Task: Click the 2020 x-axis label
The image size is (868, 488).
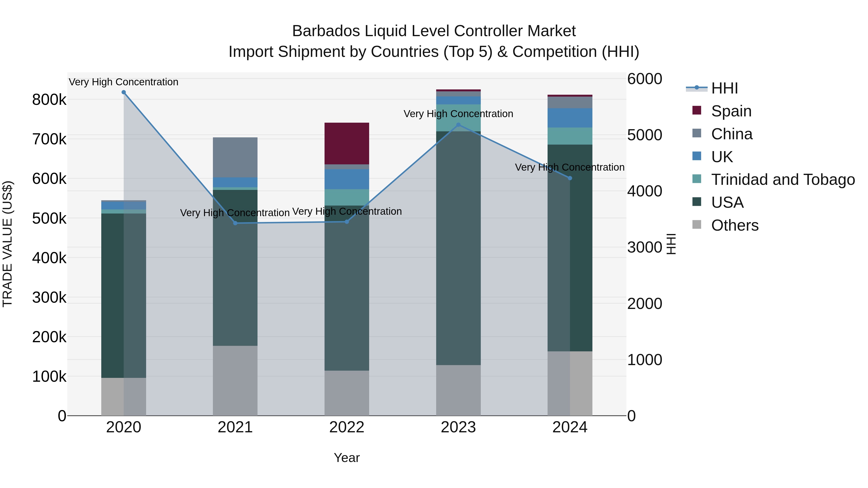Action: pyautogui.click(x=124, y=427)
